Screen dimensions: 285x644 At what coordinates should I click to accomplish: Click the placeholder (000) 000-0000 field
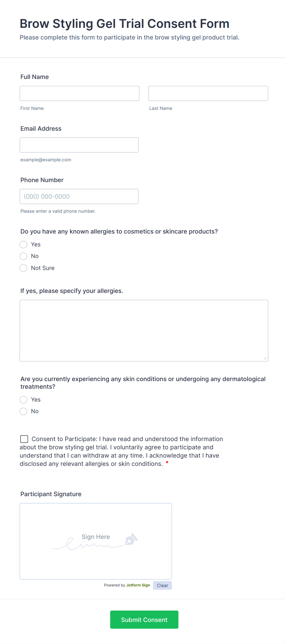coord(79,196)
